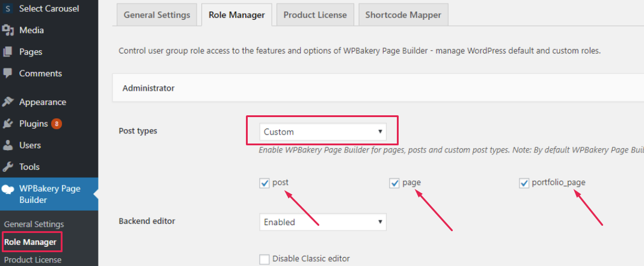Click the Users person icon
Screen dimensions: 644x266
pyautogui.click(x=8, y=145)
